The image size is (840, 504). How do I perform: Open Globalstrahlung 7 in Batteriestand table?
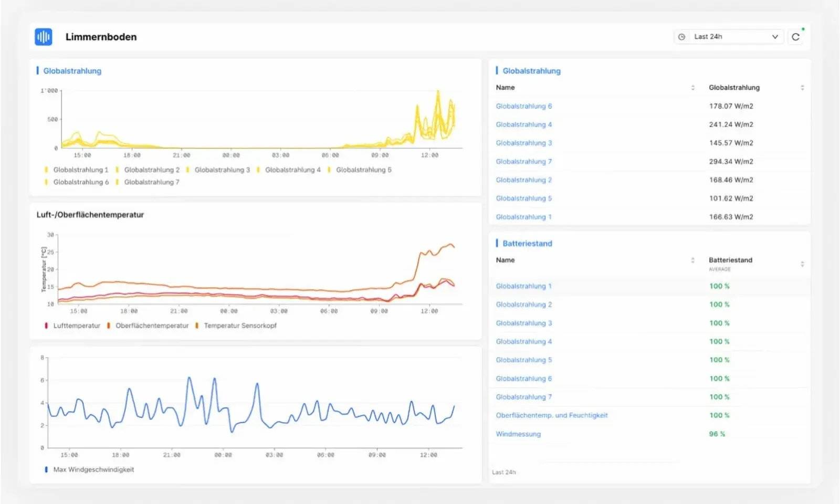(x=524, y=397)
